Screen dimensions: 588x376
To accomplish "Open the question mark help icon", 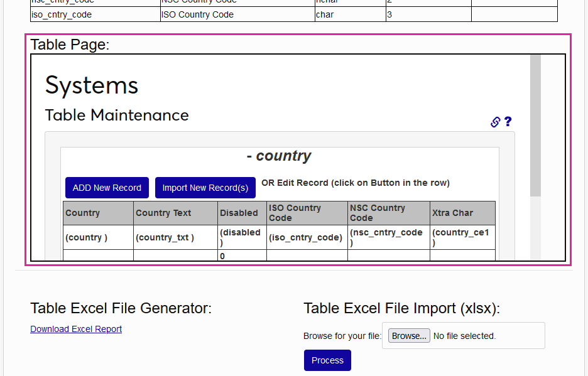I will coord(507,122).
